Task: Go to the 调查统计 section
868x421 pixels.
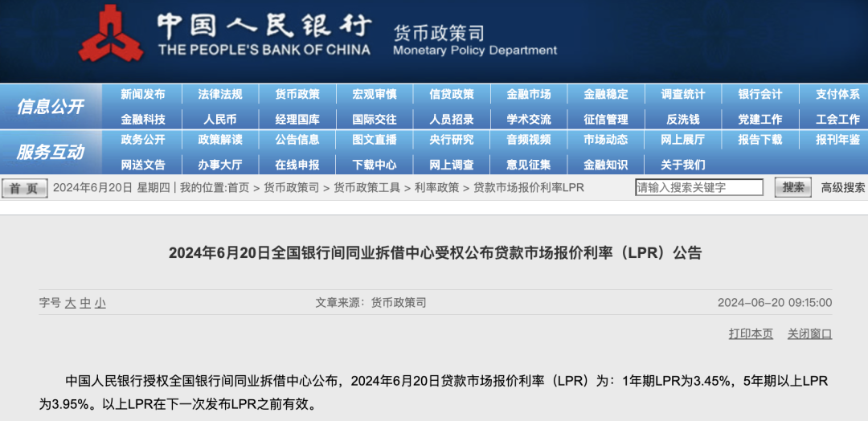Action: (x=683, y=95)
